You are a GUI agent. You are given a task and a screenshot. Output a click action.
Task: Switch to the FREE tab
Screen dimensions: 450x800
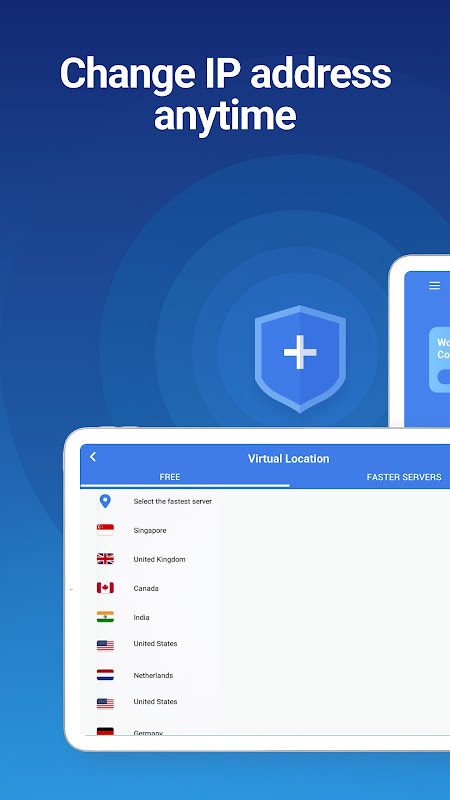[x=170, y=477]
